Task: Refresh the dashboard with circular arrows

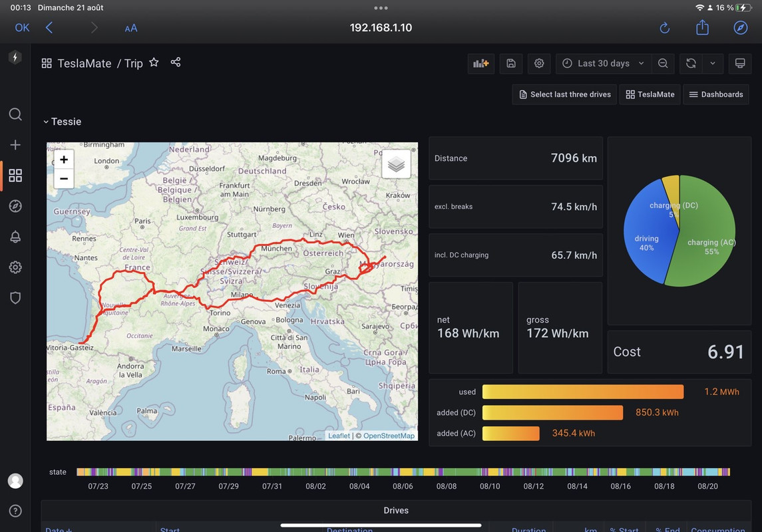Action: (x=691, y=64)
